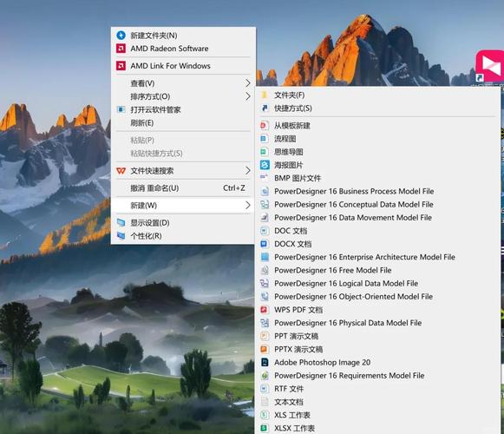Choose 从模板新建 in submenu

377,125
